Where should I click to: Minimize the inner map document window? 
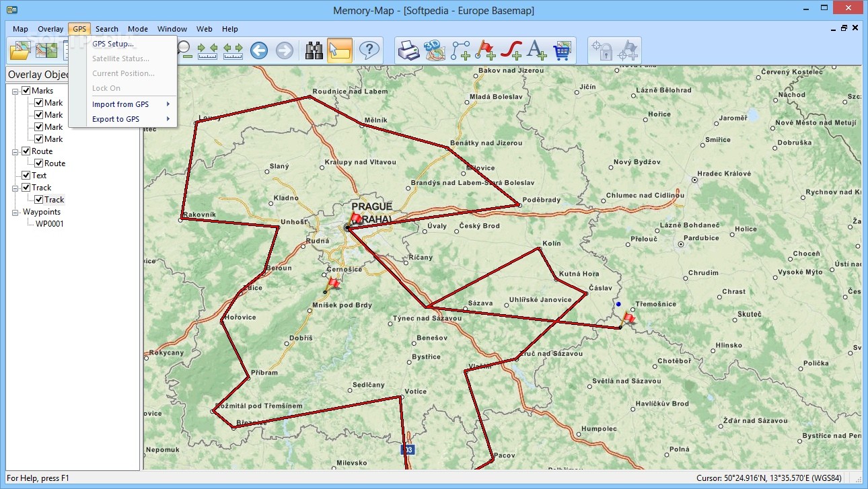pyautogui.click(x=832, y=28)
